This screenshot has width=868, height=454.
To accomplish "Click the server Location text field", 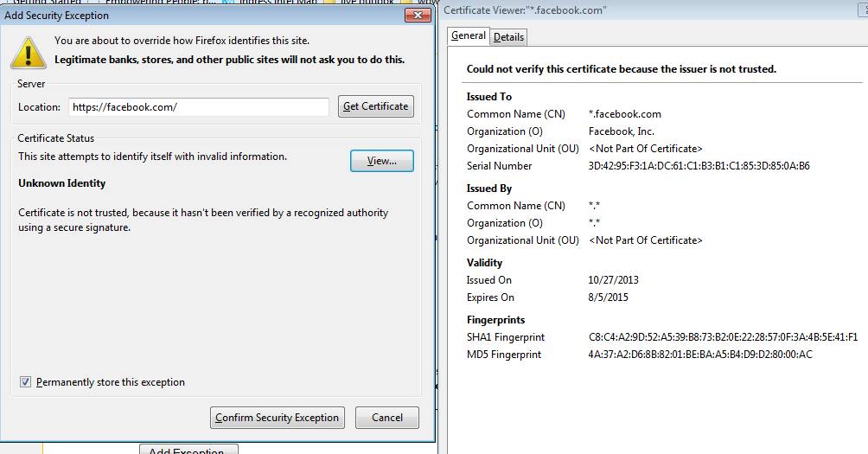I will pyautogui.click(x=199, y=107).
